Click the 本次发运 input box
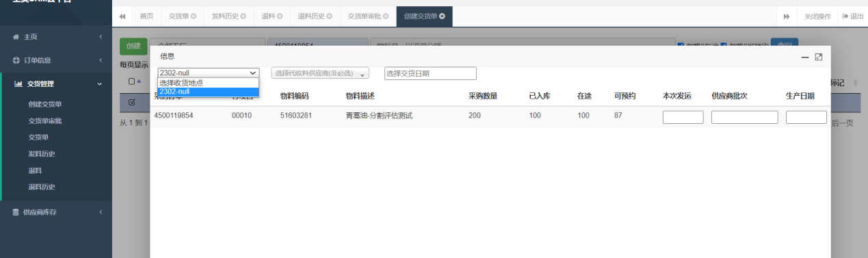Screen dimensions: 868x258 683,117
